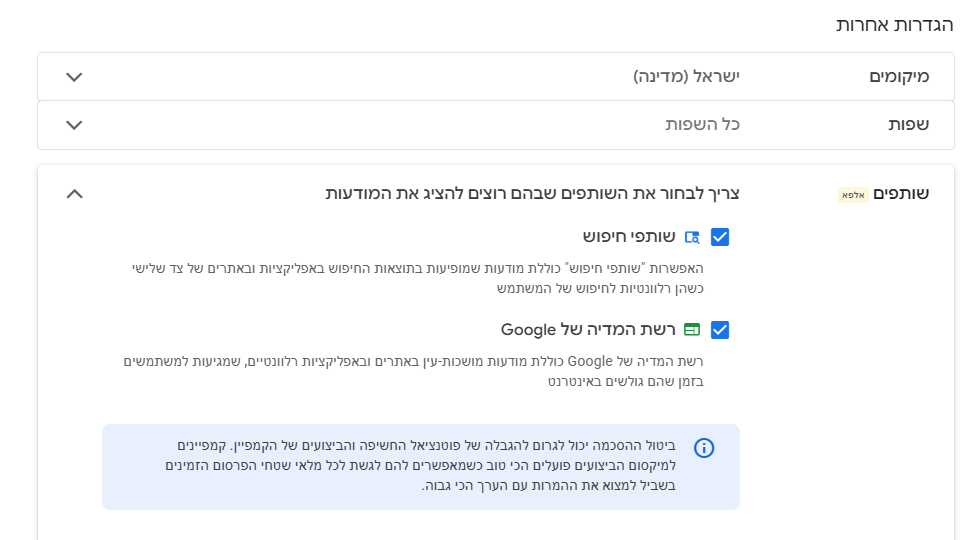Click the search partners magnifier icon
The image size is (971, 540).
pyautogui.click(x=692, y=237)
